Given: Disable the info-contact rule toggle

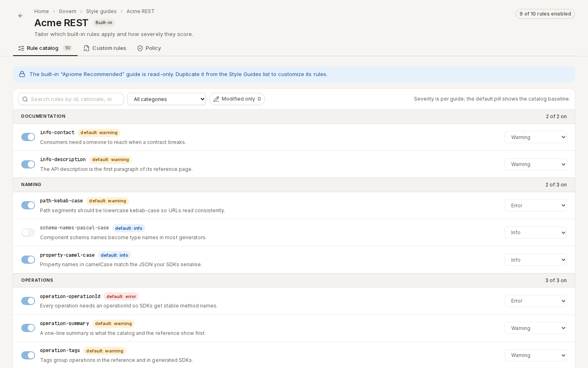Looking at the screenshot, I should [x=28, y=137].
